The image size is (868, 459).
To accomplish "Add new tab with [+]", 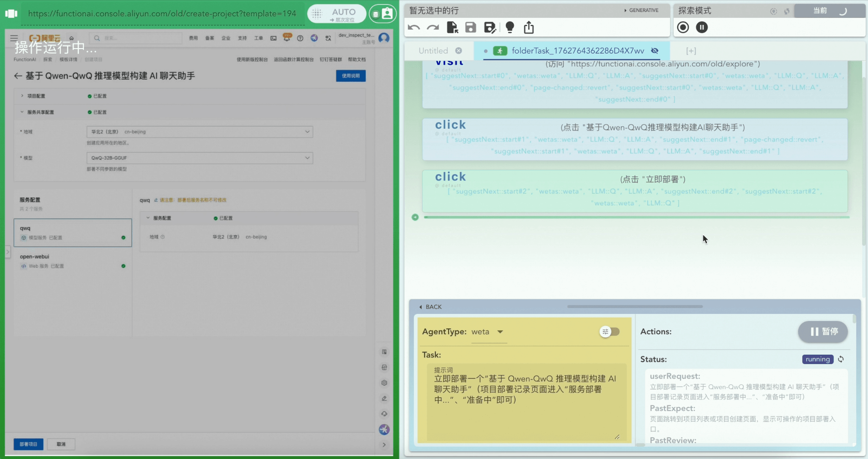I will coord(691,51).
